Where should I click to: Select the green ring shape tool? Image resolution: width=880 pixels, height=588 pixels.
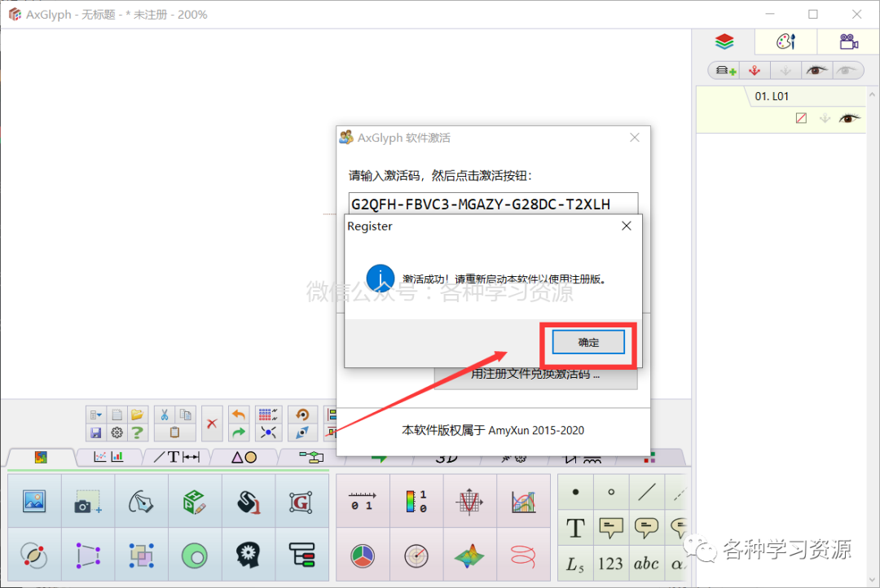195,555
